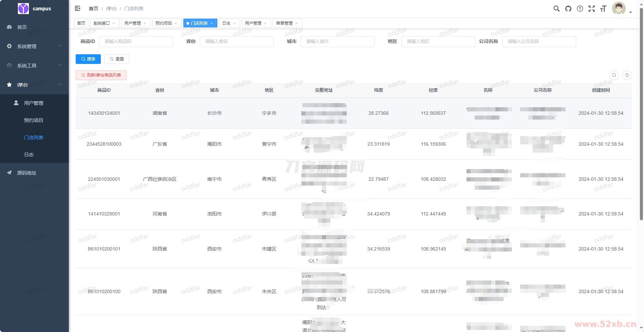Image resolution: width=644 pixels, height=332 pixels.
Task: Collapse the 茅台 sidebar menu
Action: tap(34, 85)
